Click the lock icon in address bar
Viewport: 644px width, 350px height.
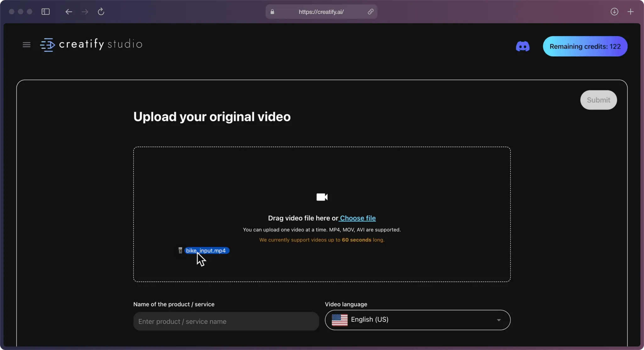point(272,12)
